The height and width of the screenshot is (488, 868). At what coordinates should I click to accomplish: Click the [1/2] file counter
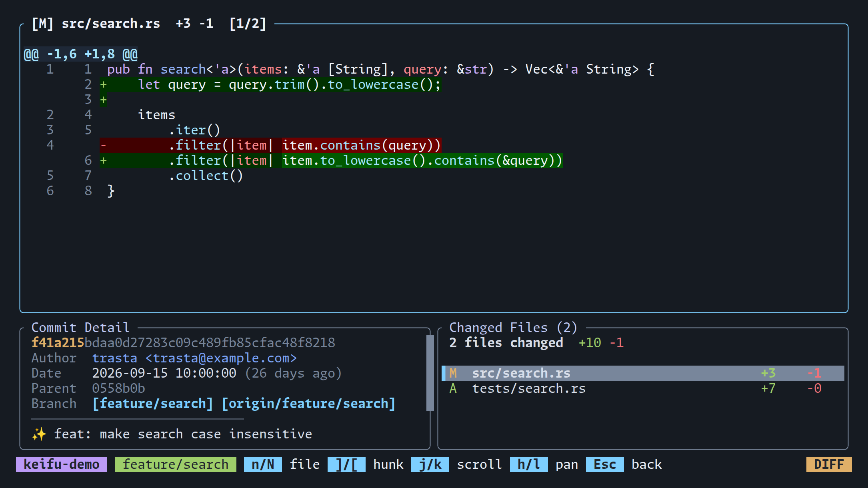(x=248, y=24)
